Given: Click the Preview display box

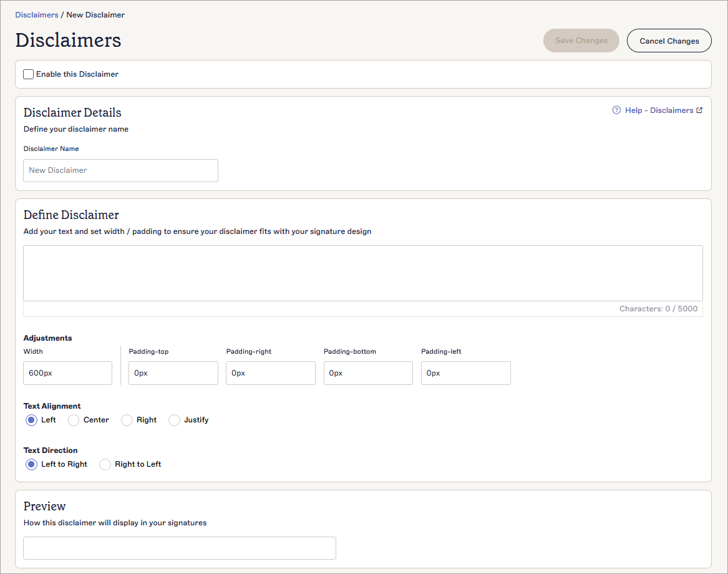Looking at the screenshot, I should [180, 548].
